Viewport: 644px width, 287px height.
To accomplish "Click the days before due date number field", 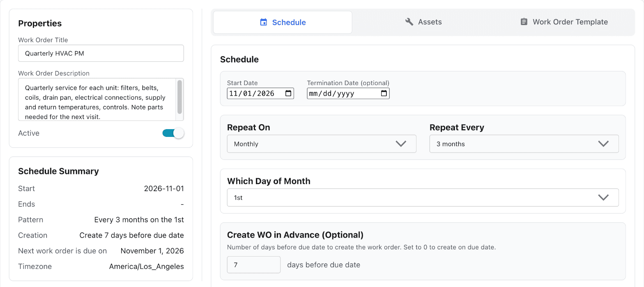I will (254, 265).
